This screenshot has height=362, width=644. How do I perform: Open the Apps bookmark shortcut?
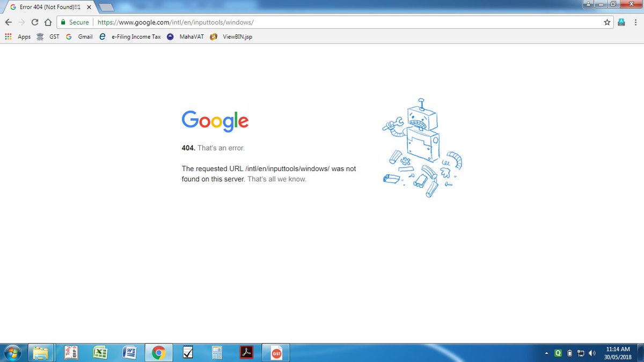[18, 37]
